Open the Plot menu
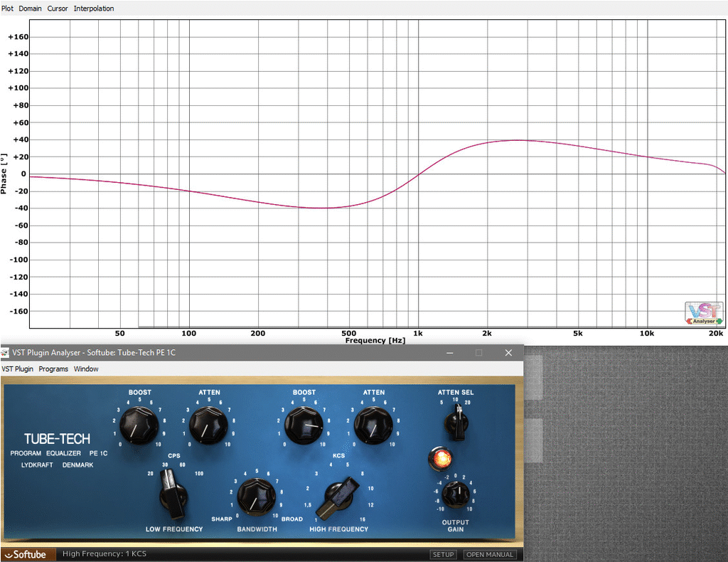Screen dimensions: 728x562 click(7, 9)
